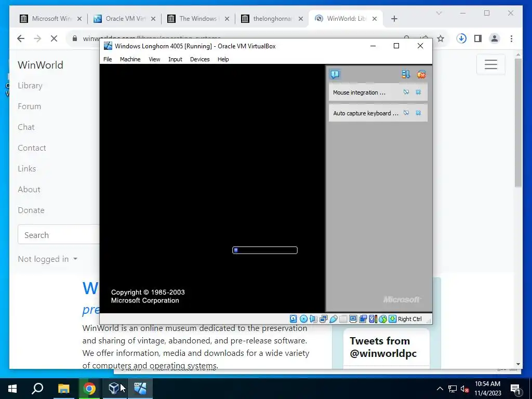
Task: Expand the Mouse integration notification text
Action: (359, 92)
